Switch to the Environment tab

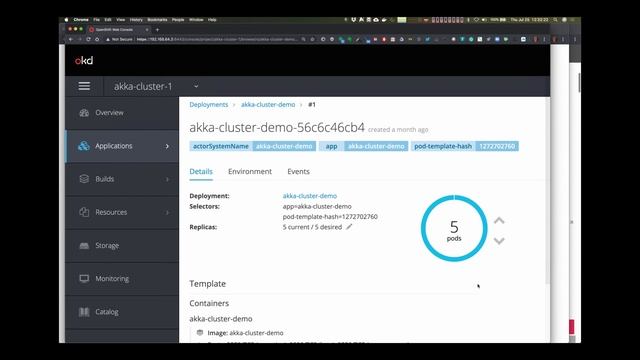250,171
